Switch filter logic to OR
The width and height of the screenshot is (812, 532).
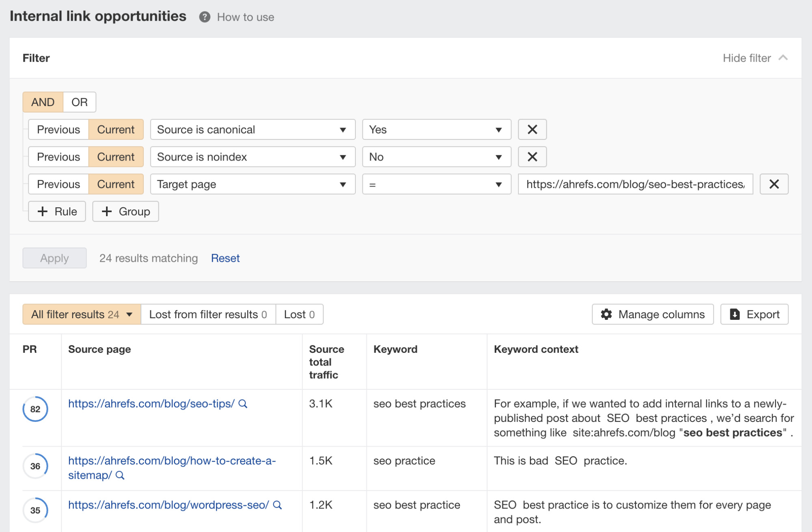pyautogui.click(x=80, y=102)
